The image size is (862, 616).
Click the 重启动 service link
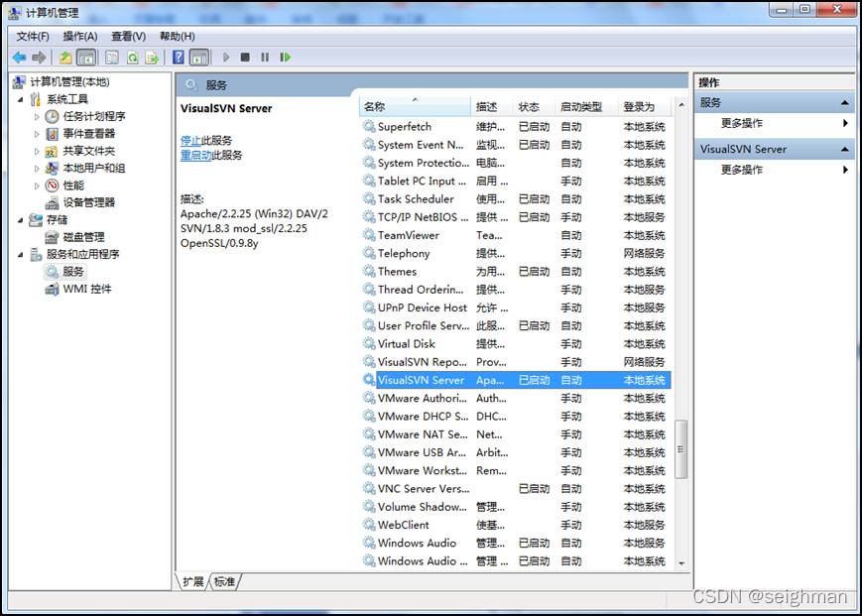[x=194, y=156]
